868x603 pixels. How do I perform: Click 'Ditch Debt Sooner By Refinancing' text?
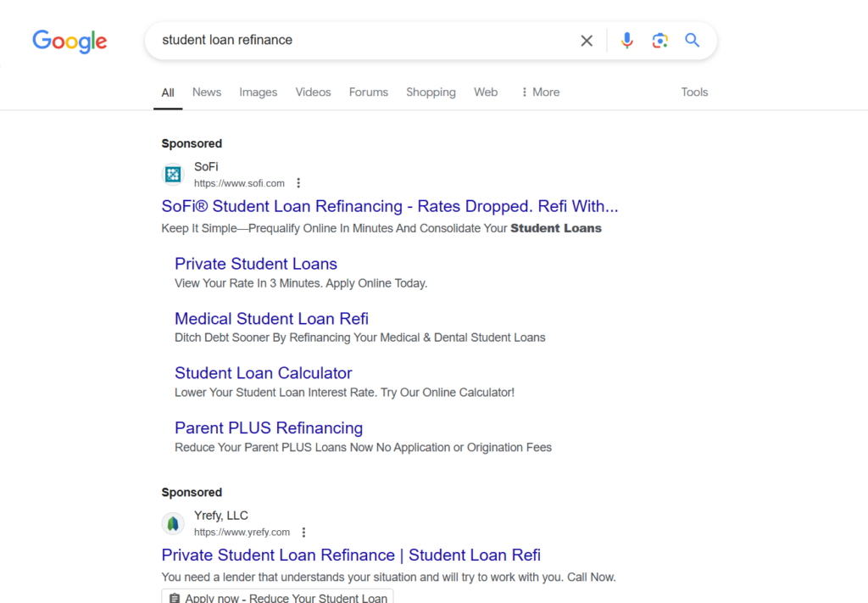(x=359, y=338)
